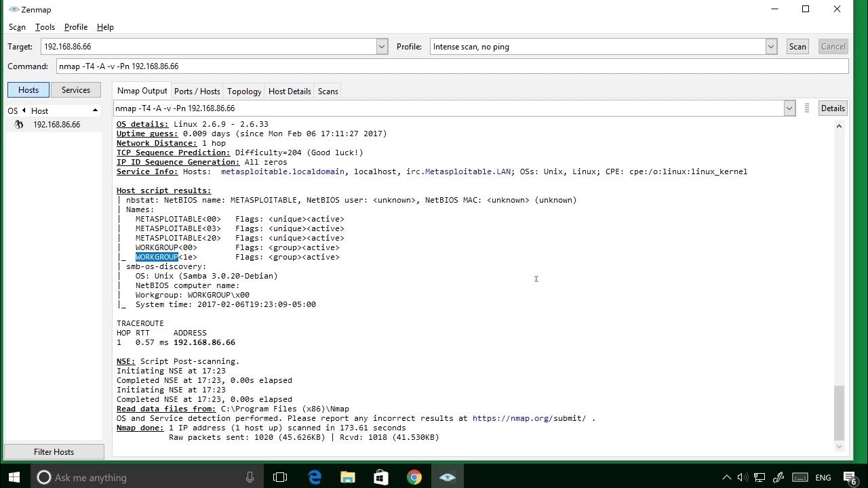Toggle the Services view button
868x488 pixels.
[76, 90]
